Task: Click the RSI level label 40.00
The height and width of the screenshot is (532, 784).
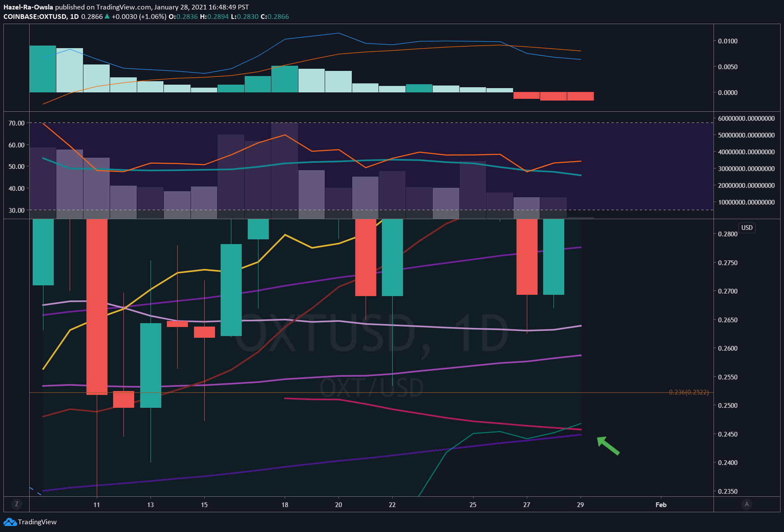Action: (16, 188)
